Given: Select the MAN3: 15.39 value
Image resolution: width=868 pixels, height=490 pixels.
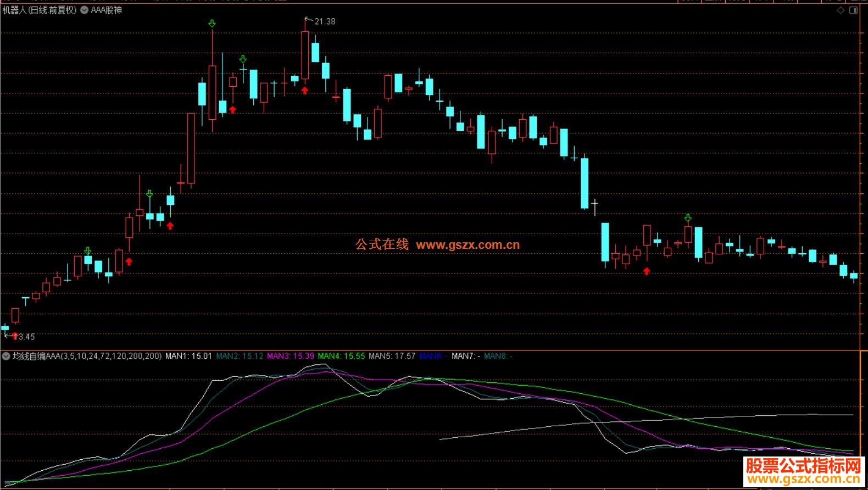Looking at the screenshot, I should (291, 356).
